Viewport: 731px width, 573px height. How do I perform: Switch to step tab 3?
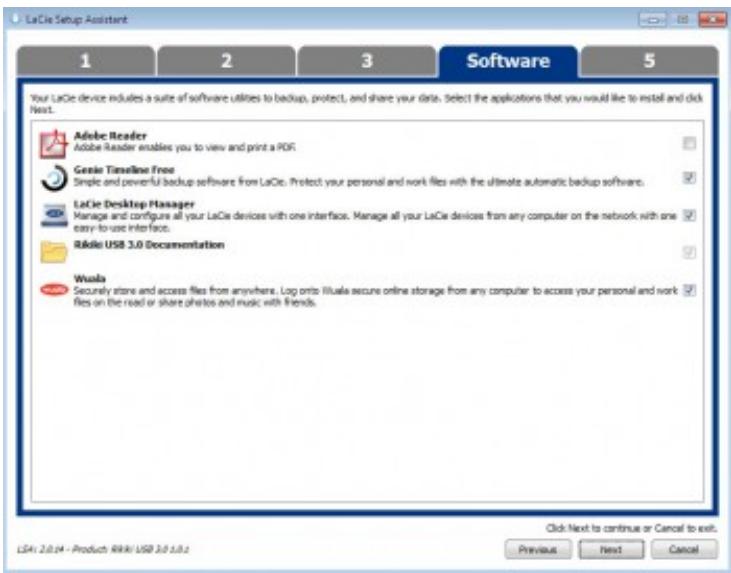pos(367,61)
